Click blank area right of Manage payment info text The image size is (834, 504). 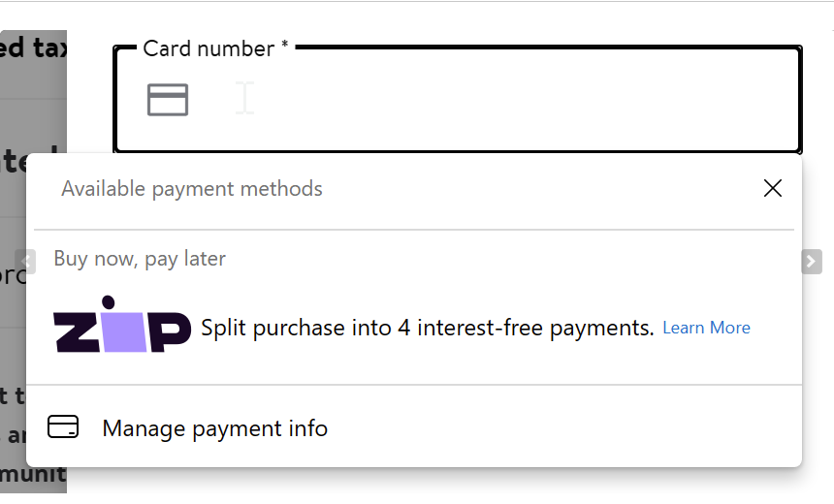(x=562, y=427)
